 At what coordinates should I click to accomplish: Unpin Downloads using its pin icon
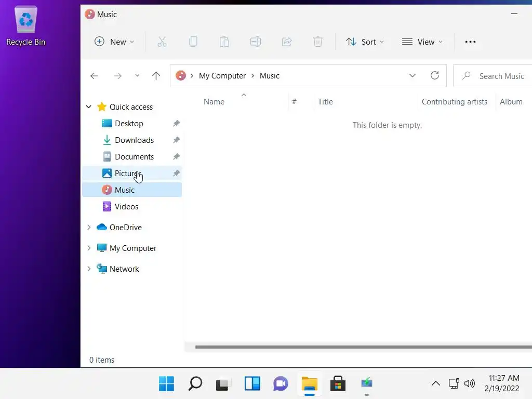177,140
